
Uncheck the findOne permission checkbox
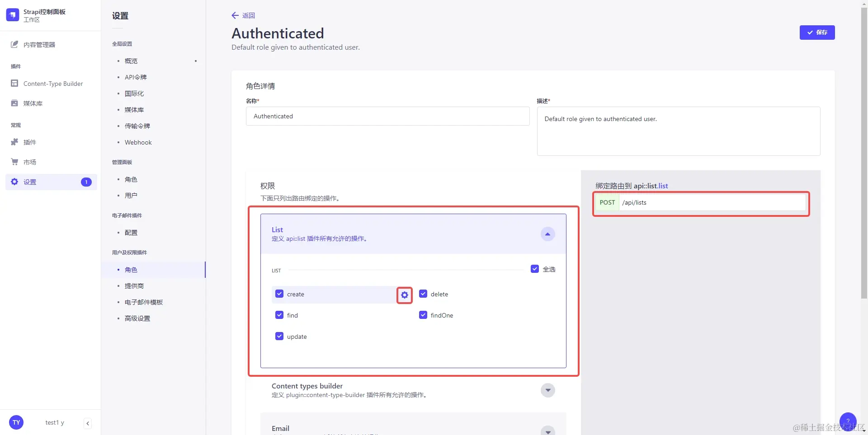(x=423, y=315)
